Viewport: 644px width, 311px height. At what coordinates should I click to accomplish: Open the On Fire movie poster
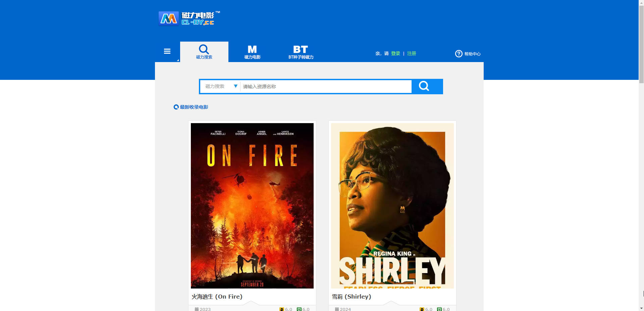click(252, 205)
